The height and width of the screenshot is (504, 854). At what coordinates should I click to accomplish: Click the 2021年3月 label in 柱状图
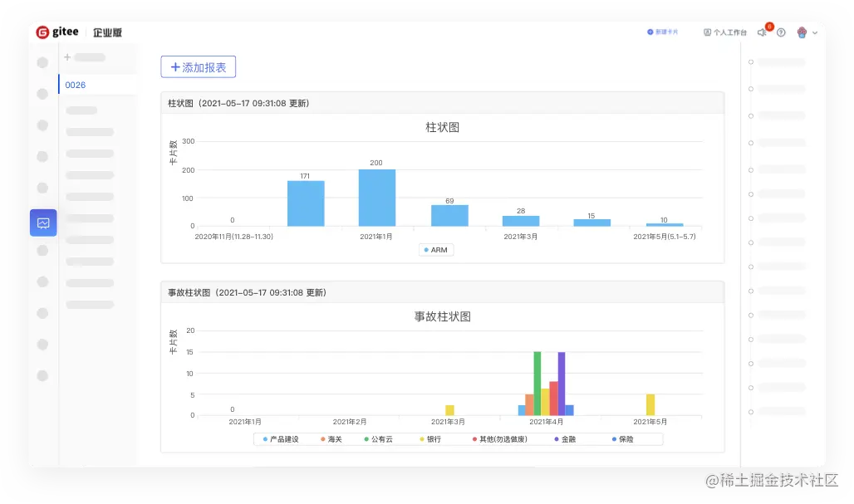(x=521, y=237)
